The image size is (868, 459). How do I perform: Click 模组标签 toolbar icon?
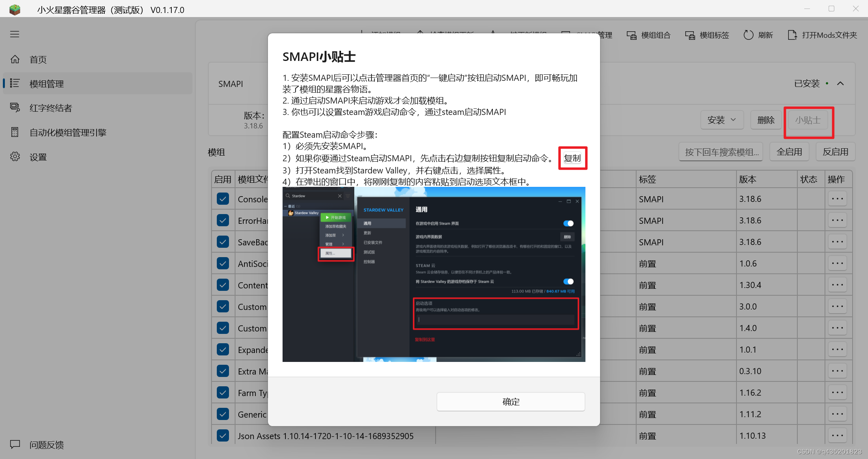[x=690, y=35]
